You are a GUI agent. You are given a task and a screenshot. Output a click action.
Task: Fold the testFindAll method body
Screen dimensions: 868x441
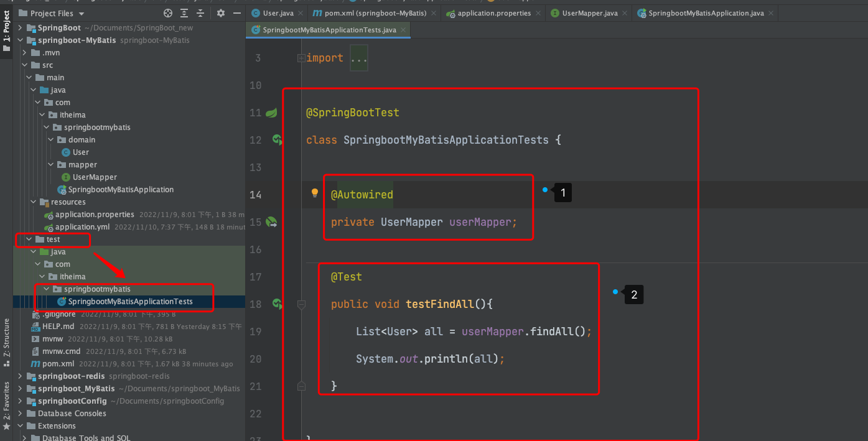(x=301, y=304)
